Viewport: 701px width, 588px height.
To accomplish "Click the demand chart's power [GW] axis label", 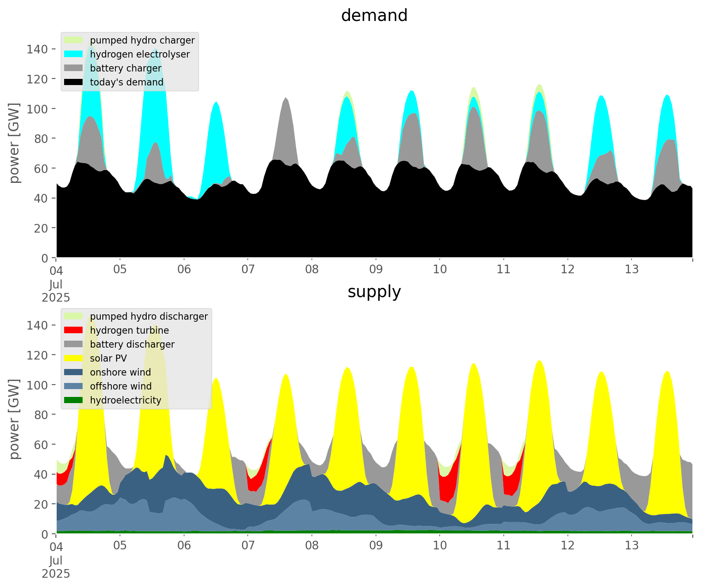I will (14, 143).
